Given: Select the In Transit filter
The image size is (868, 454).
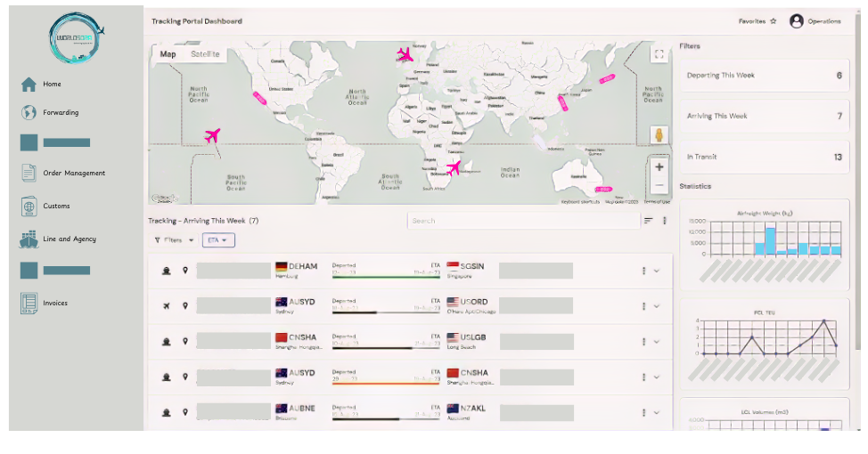Looking at the screenshot, I should (764, 157).
